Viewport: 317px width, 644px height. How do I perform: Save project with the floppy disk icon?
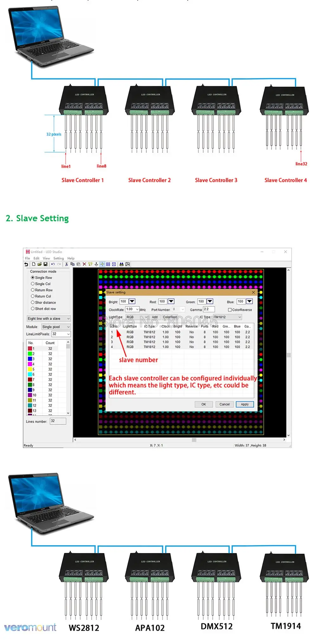[46, 264]
